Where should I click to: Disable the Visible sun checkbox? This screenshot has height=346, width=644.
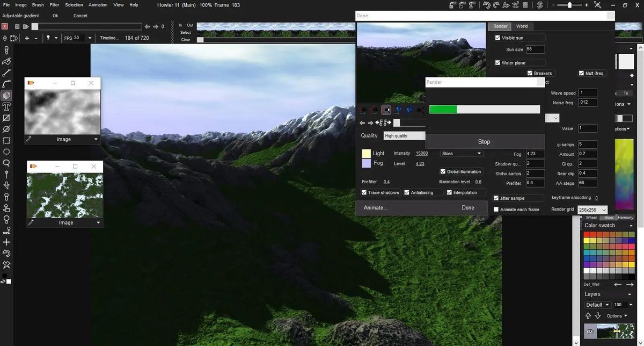[497, 38]
